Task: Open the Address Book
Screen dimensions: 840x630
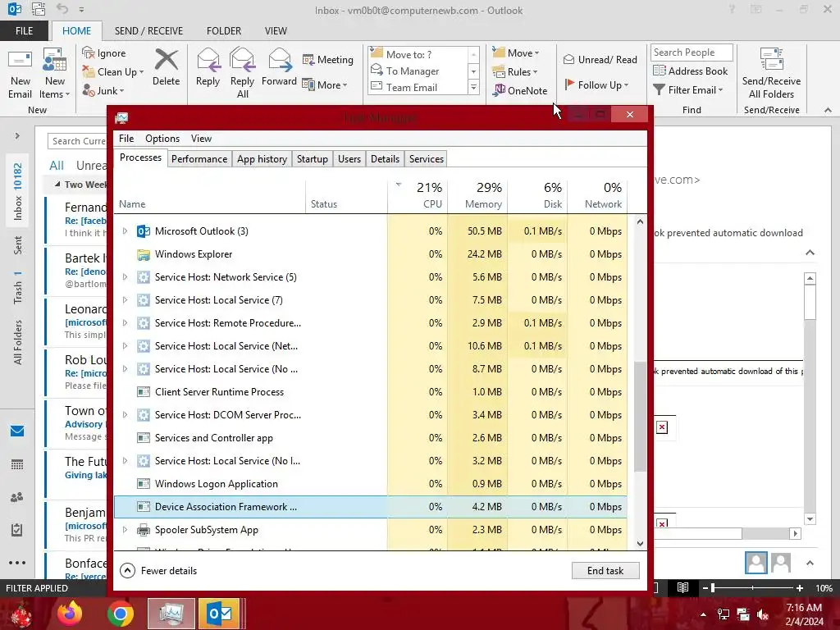Action: tap(691, 71)
